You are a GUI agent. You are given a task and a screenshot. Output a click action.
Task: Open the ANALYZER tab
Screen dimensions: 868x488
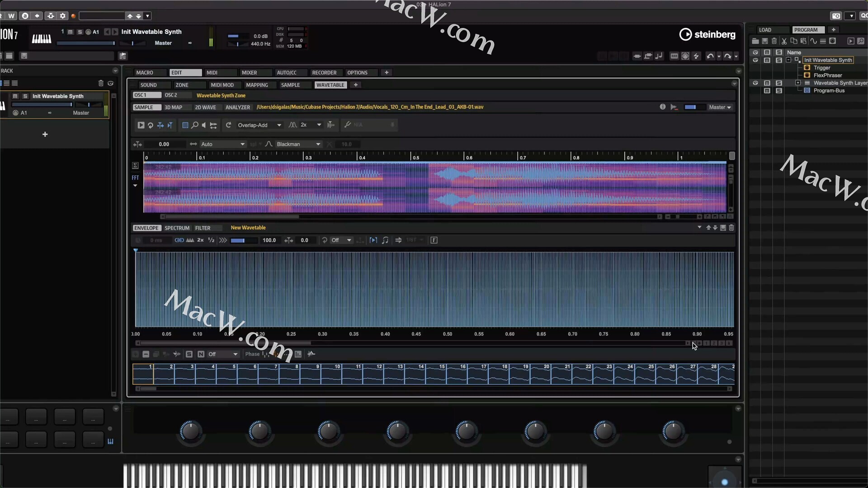237,108
